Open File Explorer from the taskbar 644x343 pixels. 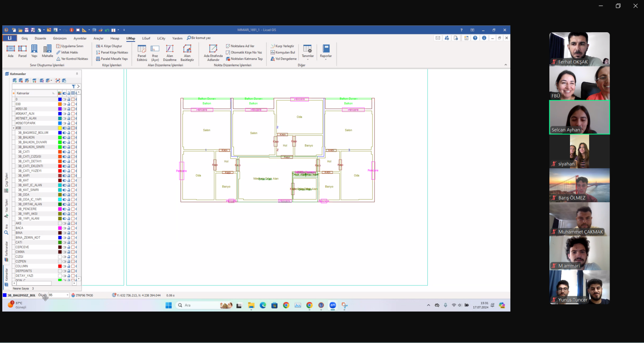pyautogui.click(x=251, y=305)
